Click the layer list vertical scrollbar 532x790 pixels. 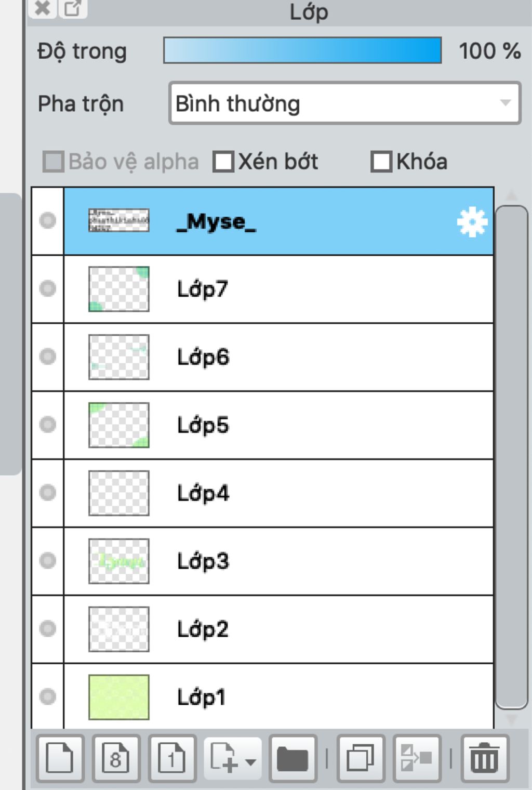pos(511,457)
